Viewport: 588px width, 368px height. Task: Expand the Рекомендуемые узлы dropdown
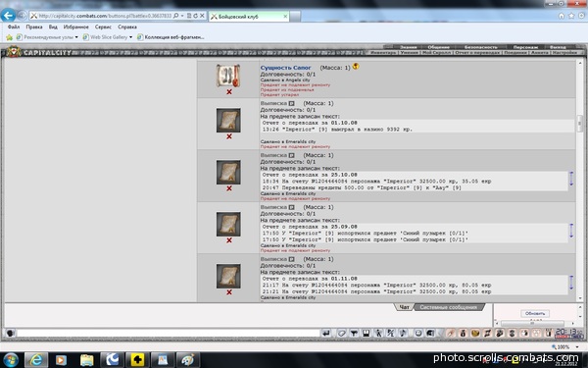coord(76,37)
